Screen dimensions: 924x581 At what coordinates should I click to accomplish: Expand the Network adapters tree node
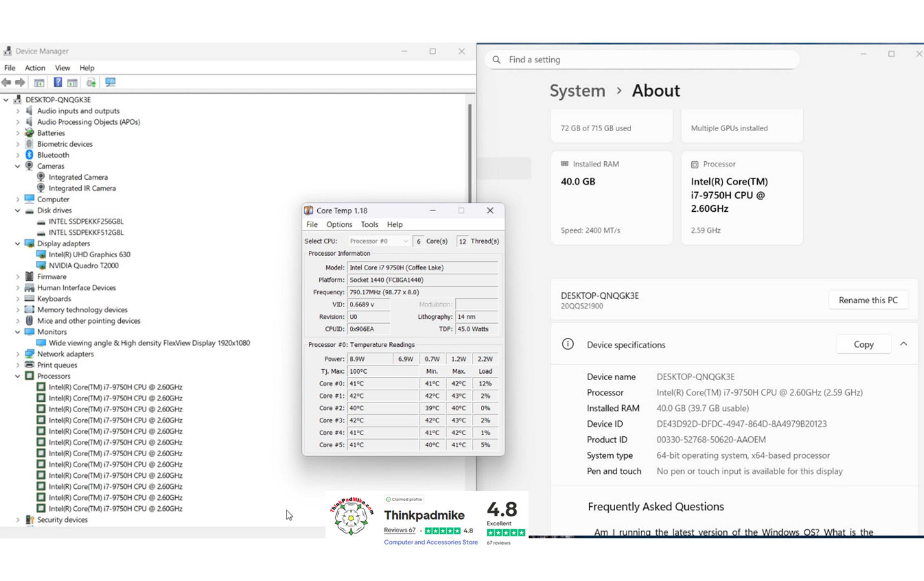coord(18,354)
